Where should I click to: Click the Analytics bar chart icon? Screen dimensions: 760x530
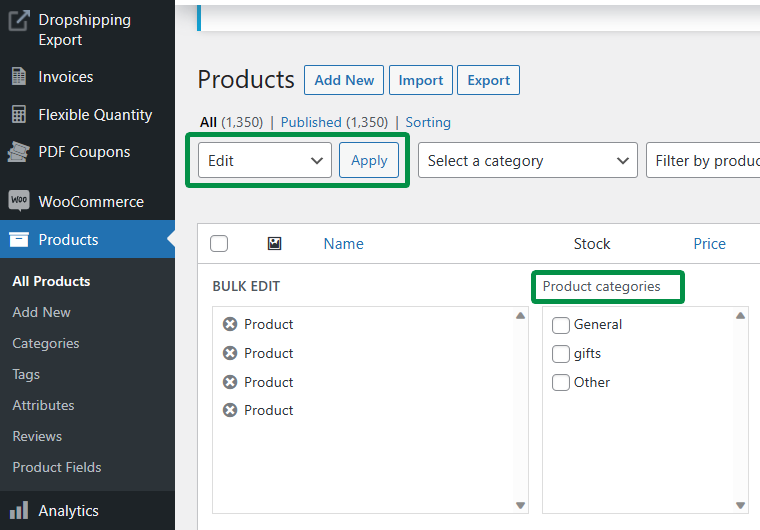(x=18, y=511)
